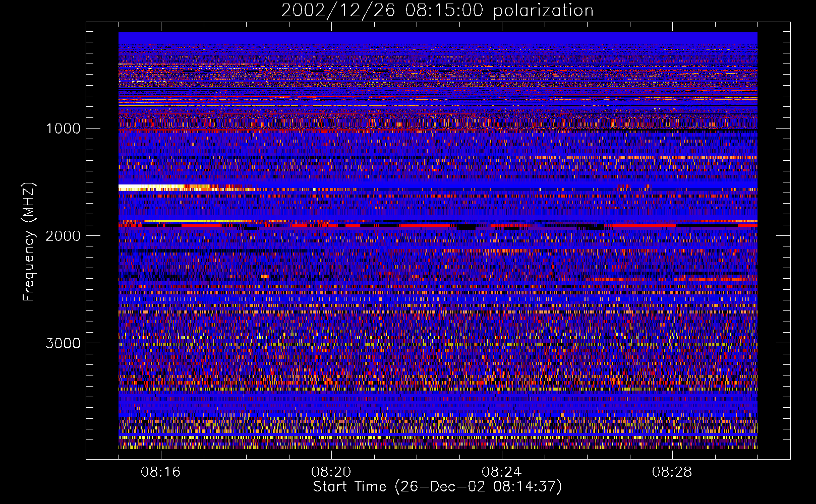Viewport: 816px width, 504px height.
Task: Click the '2000' frequency axis label
Action: [63, 236]
